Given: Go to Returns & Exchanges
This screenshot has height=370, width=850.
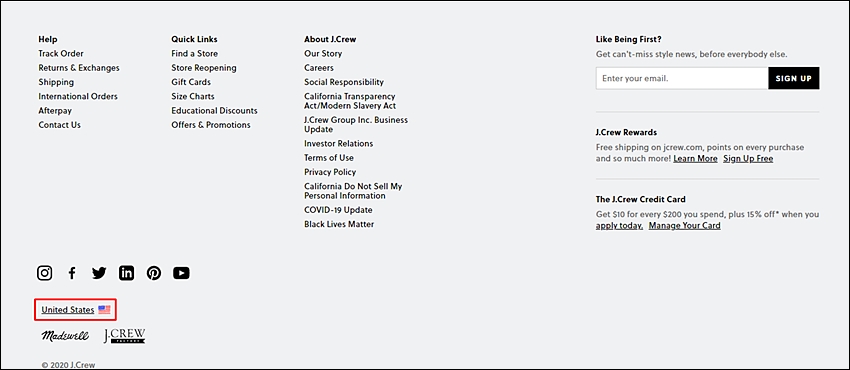Looking at the screenshot, I should coord(79,68).
